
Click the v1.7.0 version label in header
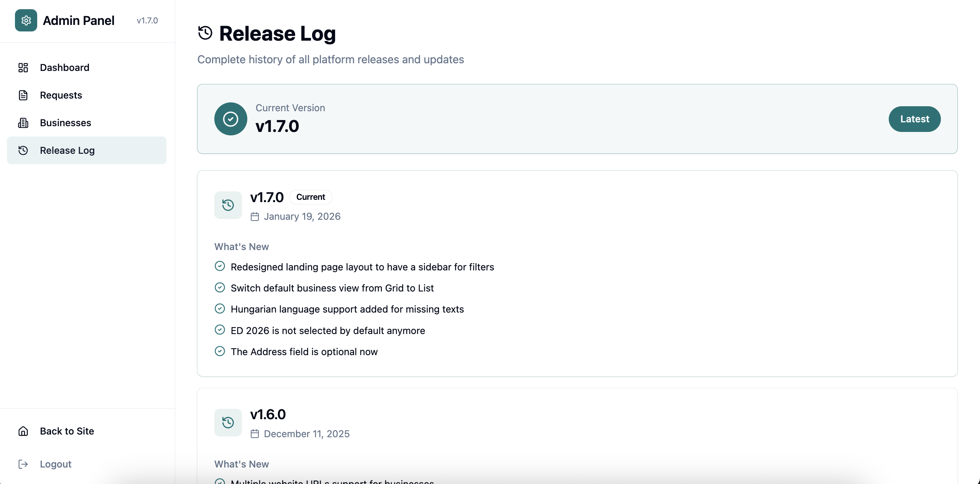tap(147, 20)
